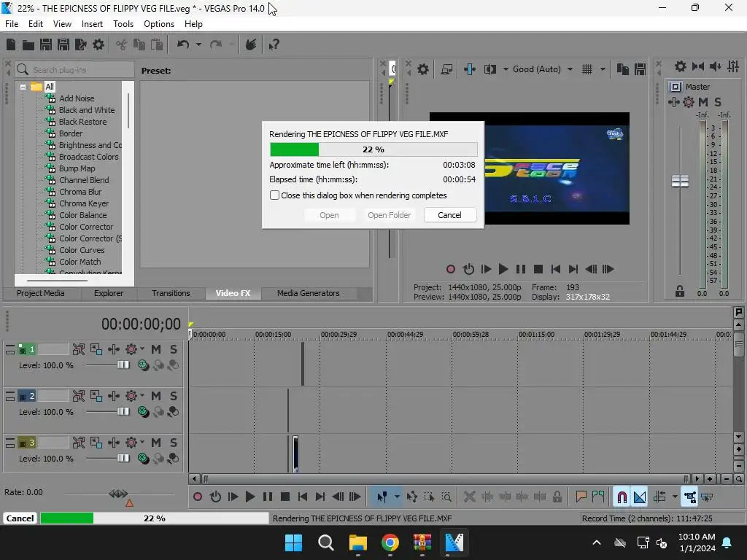Open the File menu
Image resolution: width=747 pixels, height=560 pixels.
pos(12,24)
